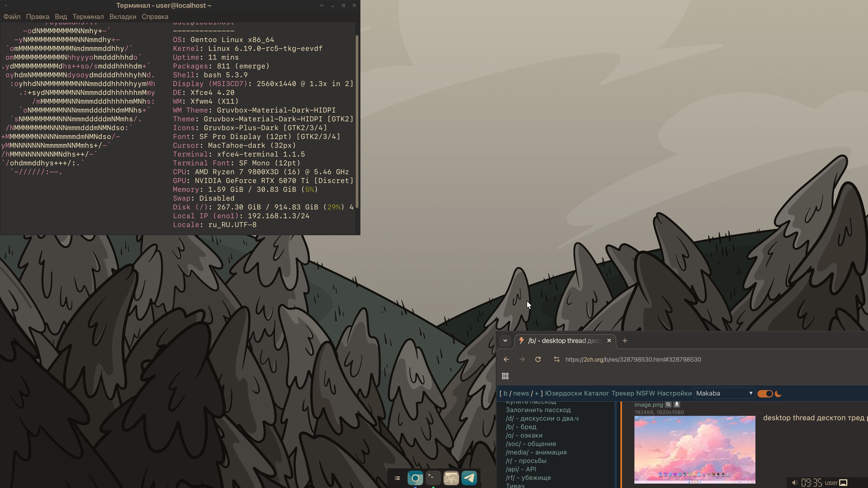The height and width of the screenshot is (488, 868).
Task: Open the file manager dock icon
Action: tap(451, 478)
